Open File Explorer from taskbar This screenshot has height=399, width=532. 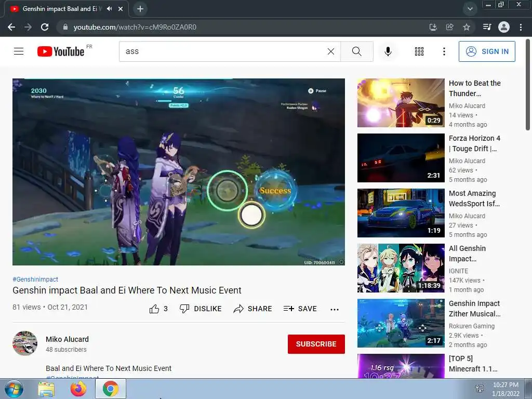tap(46, 389)
